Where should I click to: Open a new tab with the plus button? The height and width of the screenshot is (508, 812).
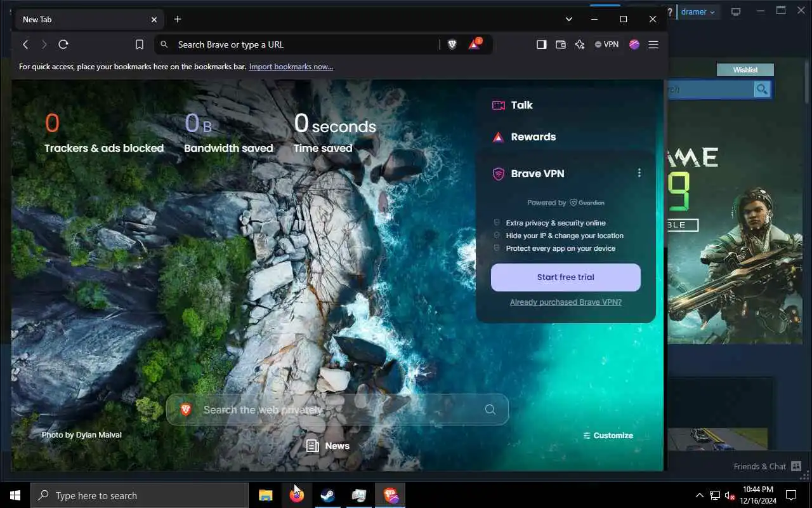click(x=178, y=19)
